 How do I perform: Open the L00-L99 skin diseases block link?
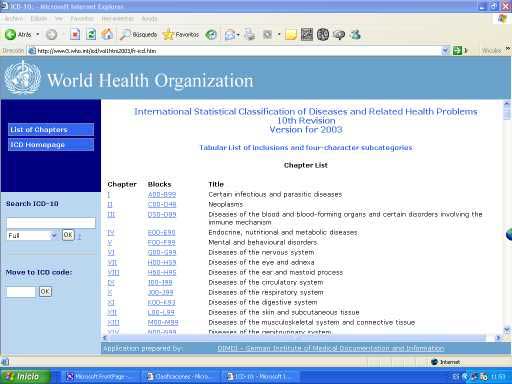161,312
